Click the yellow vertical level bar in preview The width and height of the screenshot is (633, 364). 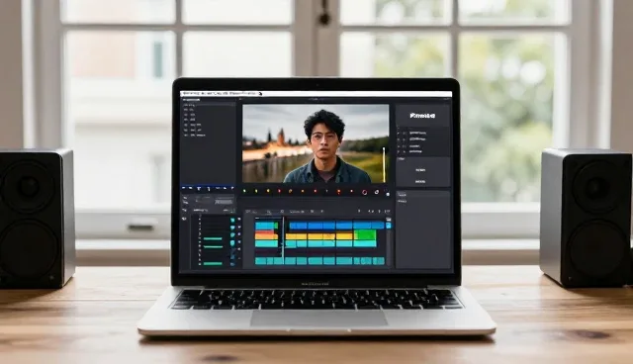[384, 164]
